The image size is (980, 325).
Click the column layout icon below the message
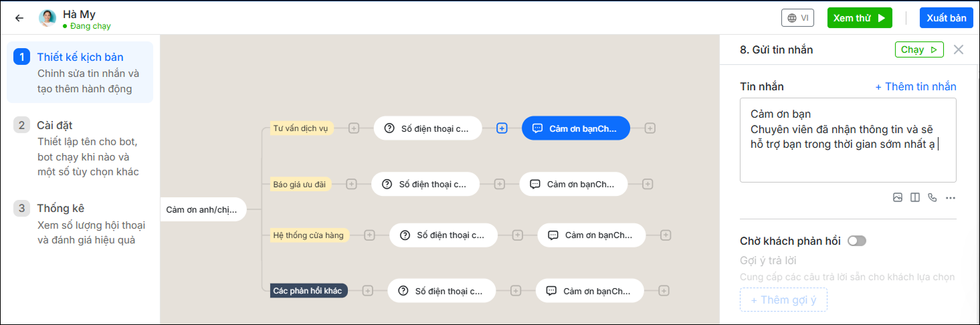tap(915, 197)
